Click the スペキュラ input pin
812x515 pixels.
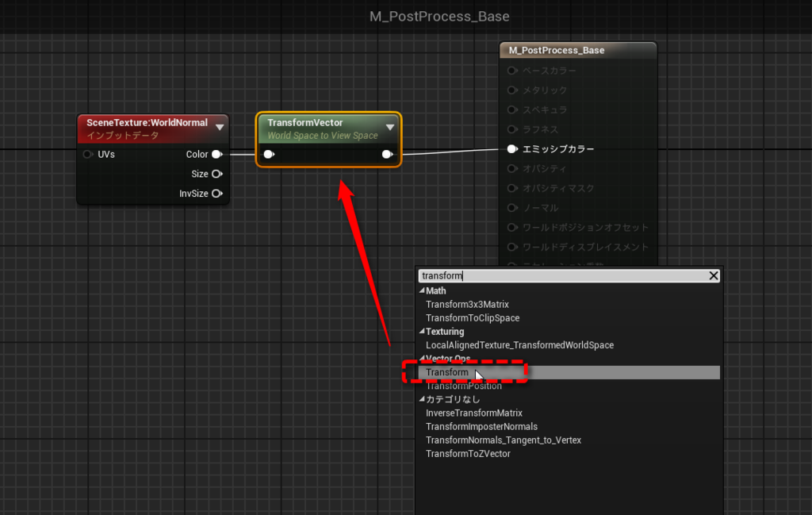point(512,110)
